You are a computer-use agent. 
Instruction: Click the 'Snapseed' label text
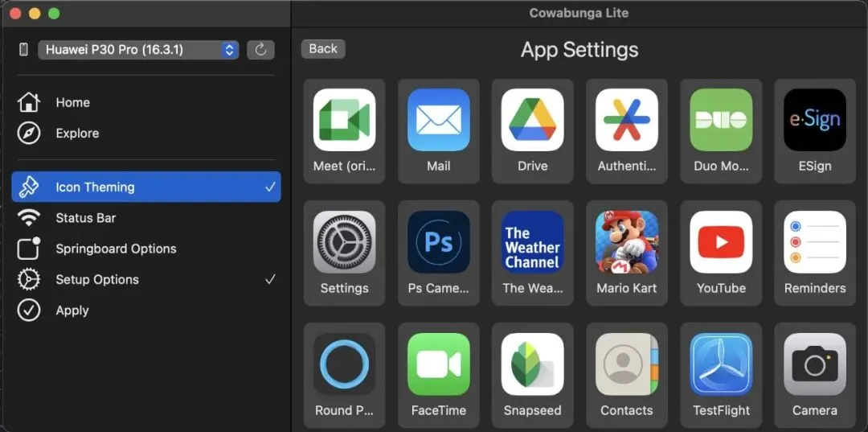(533, 410)
